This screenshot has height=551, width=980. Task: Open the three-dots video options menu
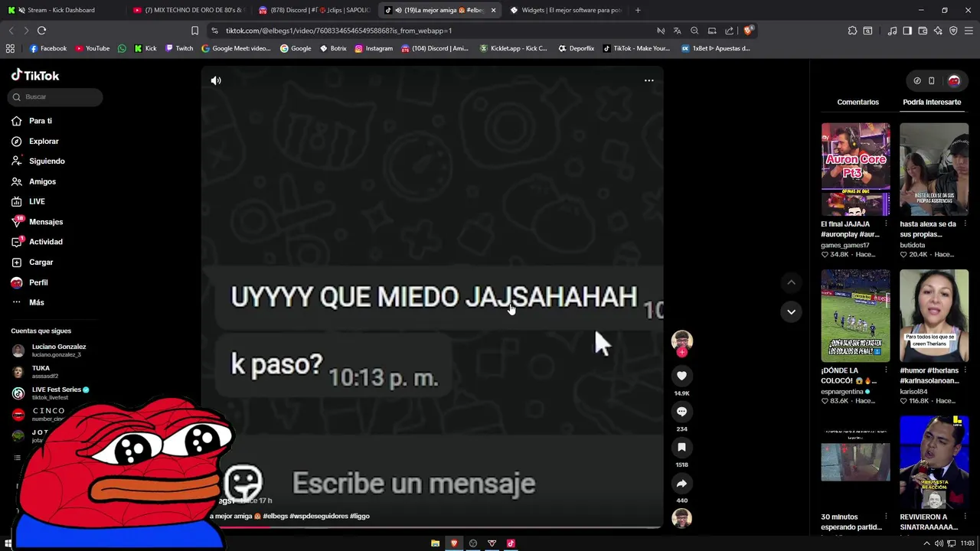coord(648,80)
